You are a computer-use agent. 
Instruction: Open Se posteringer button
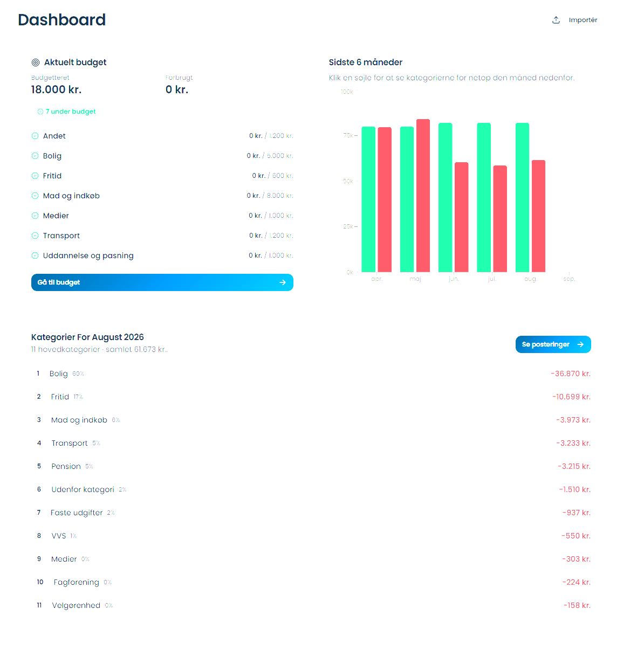553,344
